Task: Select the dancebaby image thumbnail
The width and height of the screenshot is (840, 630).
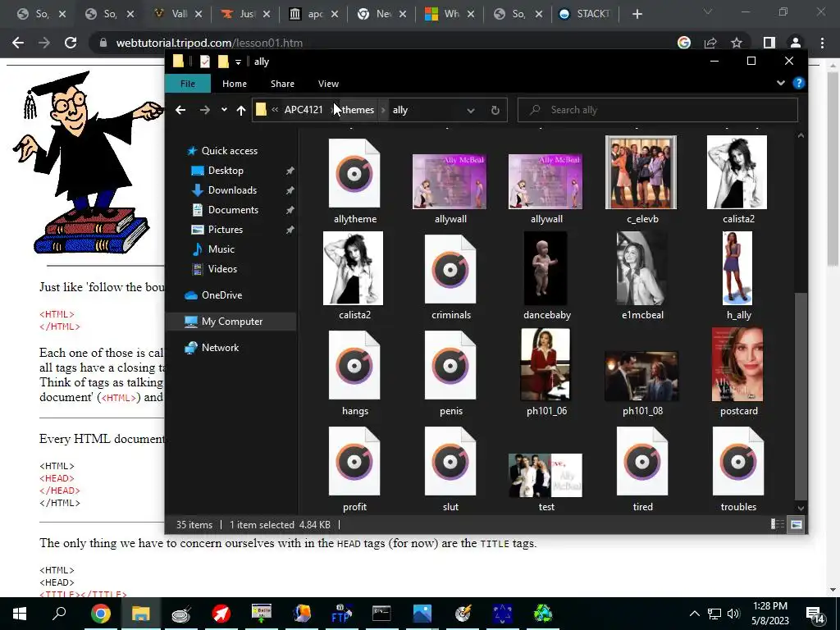Action: 546,268
